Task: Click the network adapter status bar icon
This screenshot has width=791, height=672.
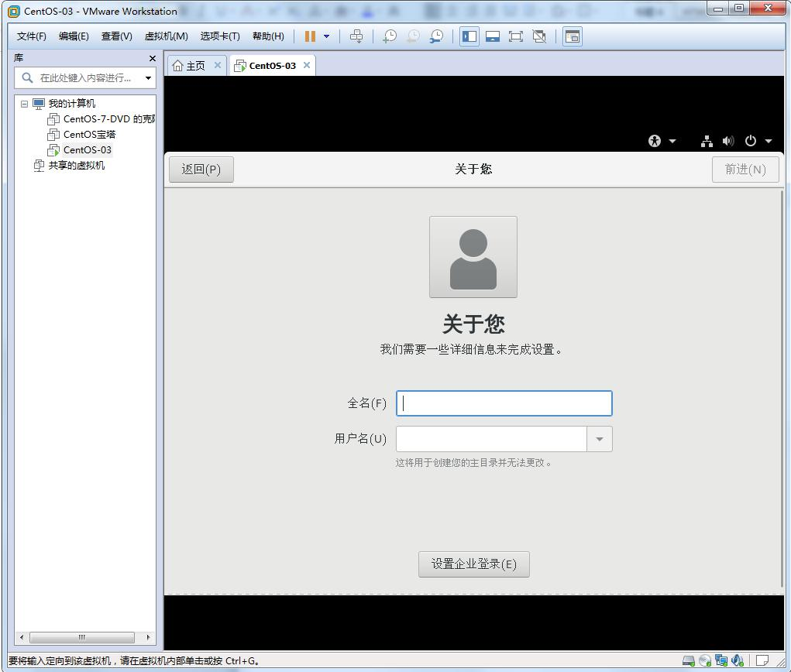Action: 721,660
